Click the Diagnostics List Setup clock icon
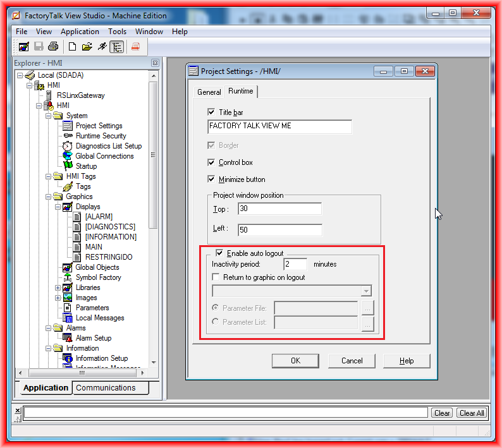This screenshot has height=448, width=502. [x=68, y=146]
